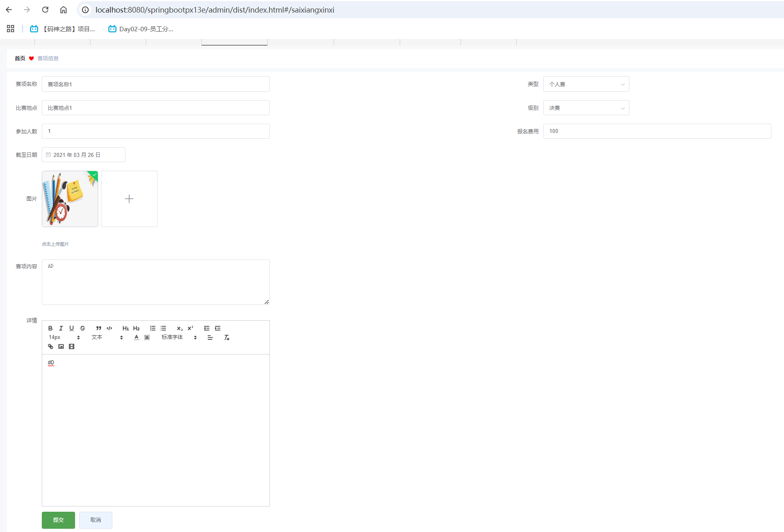Apply subscript formatting
The height and width of the screenshot is (532, 784).
180,328
